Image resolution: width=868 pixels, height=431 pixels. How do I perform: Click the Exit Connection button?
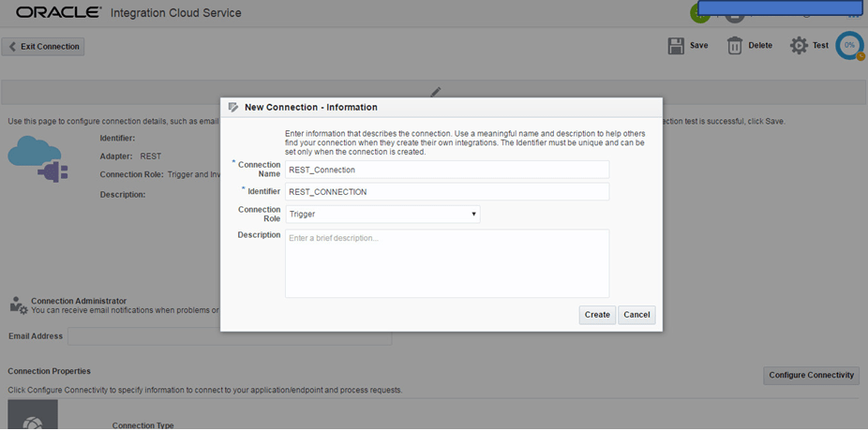point(43,47)
